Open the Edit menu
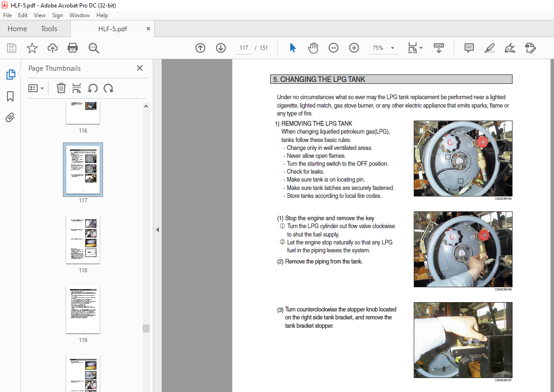554x392 pixels. pyautogui.click(x=23, y=15)
